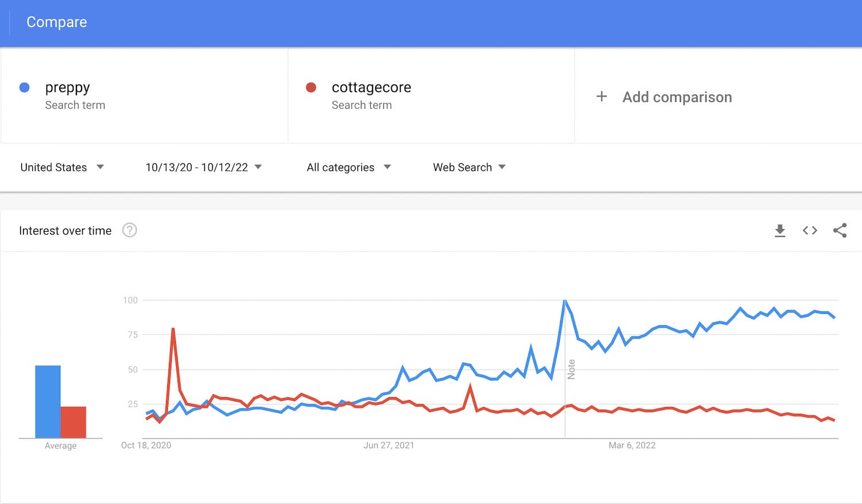Open the Web Search type dropdown
The image size is (862, 504).
[469, 167]
